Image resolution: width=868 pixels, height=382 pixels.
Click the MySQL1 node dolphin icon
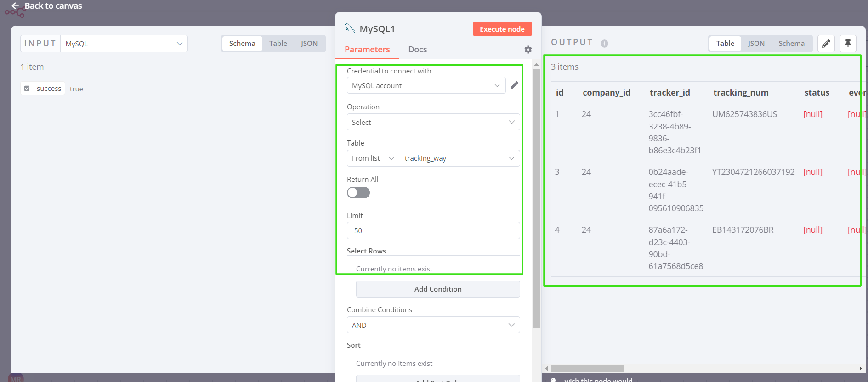coord(350,28)
